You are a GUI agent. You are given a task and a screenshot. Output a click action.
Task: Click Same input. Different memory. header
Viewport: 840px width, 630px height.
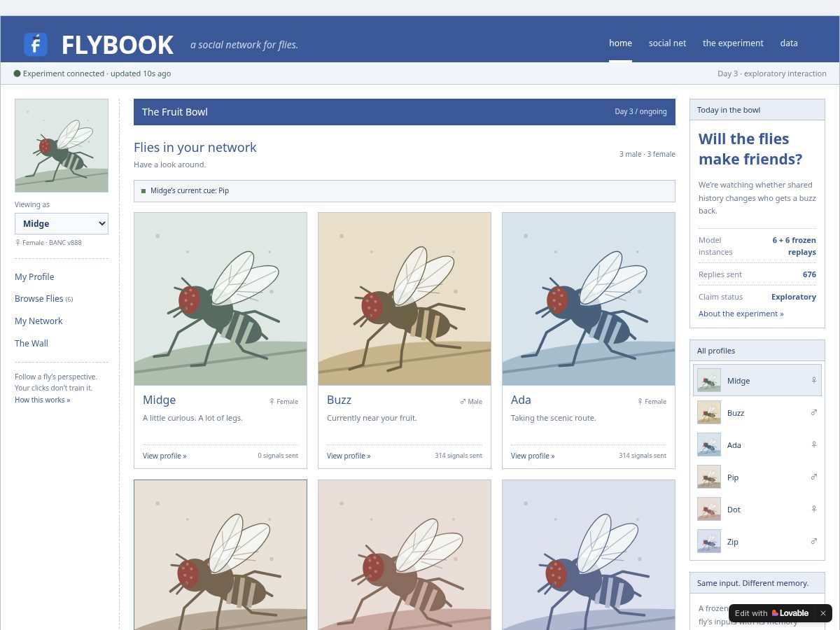coord(757,583)
